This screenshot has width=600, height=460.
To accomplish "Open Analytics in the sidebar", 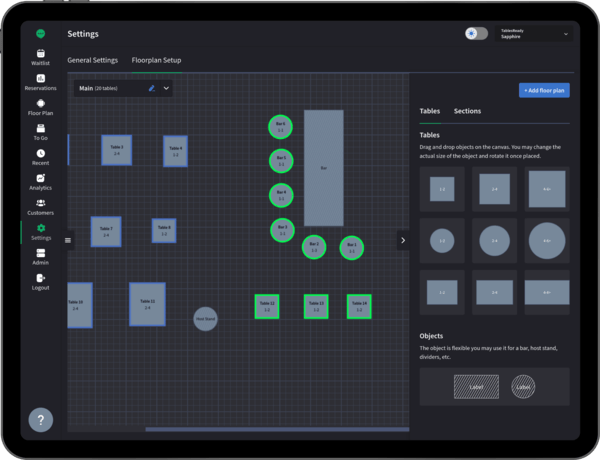I will click(x=41, y=182).
